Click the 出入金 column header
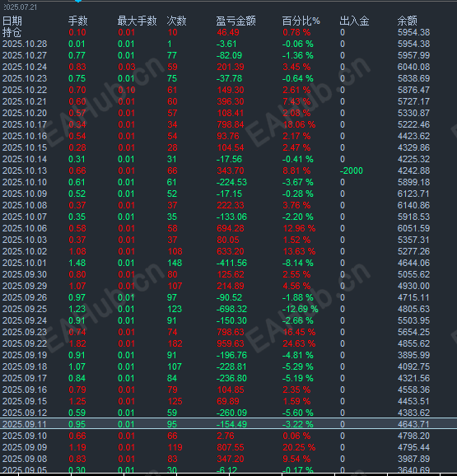This screenshot has width=457, height=476. pyautogui.click(x=354, y=21)
